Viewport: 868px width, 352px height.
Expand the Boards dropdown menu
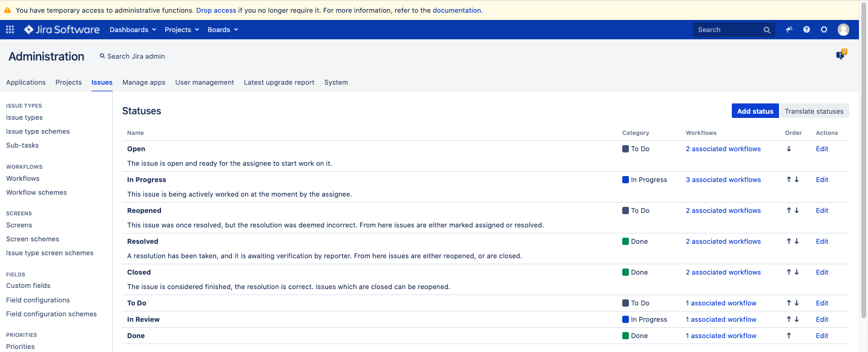[223, 30]
